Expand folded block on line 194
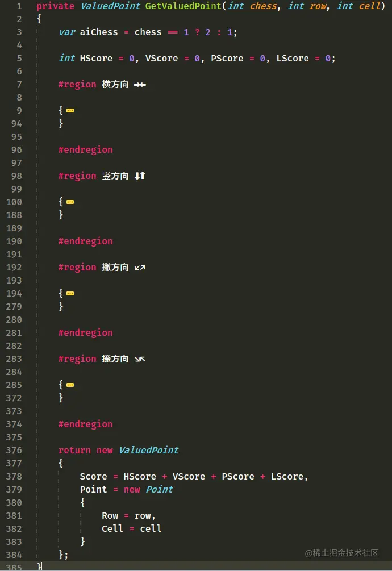The width and height of the screenshot is (392, 571). 70,293
